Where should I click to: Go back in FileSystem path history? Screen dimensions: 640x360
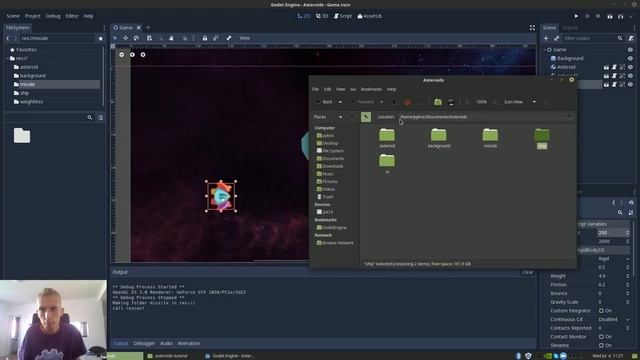click(x=8, y=38)
